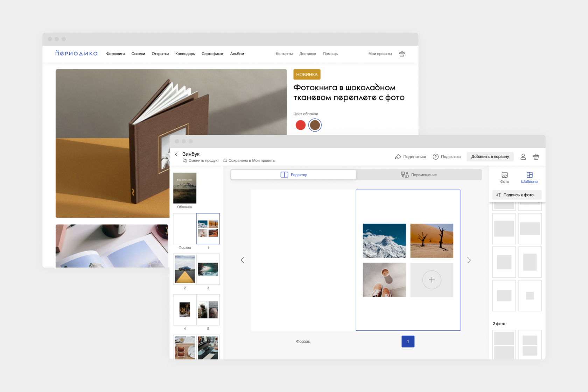Click the Подпись к фото button
This screenshot has height=392, width=588.
[517, 195]
